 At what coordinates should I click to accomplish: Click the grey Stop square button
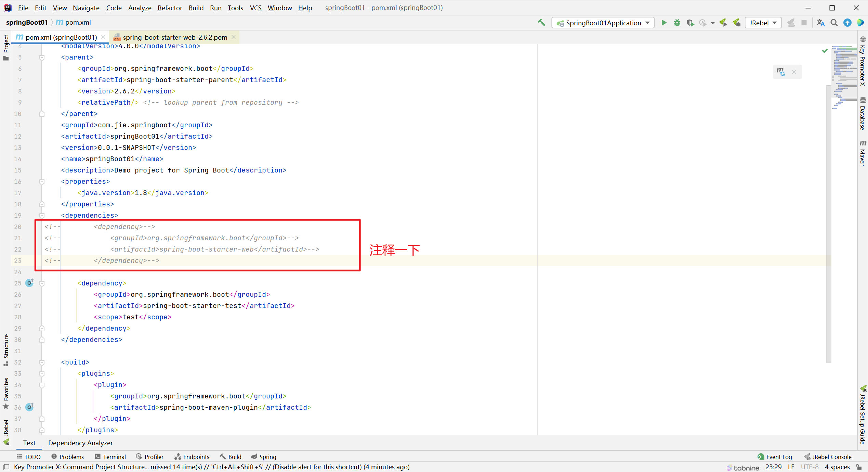tap(804, 23)
